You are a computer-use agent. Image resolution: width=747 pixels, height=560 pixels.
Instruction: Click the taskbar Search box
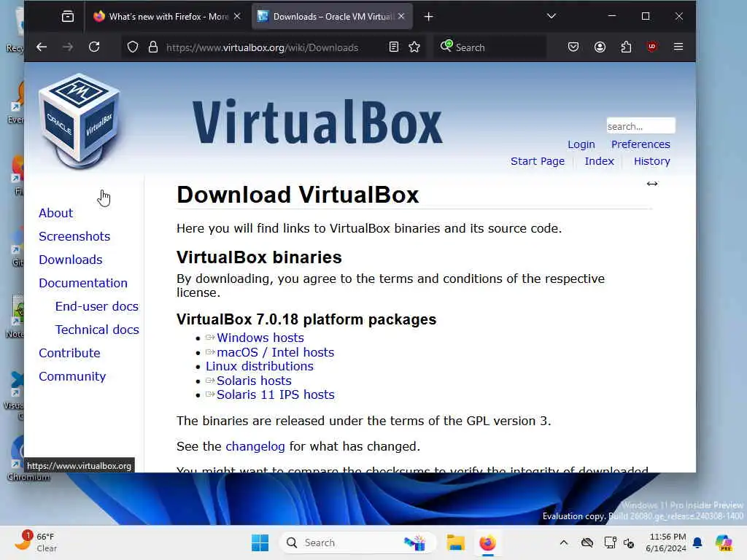coord(357,542)
